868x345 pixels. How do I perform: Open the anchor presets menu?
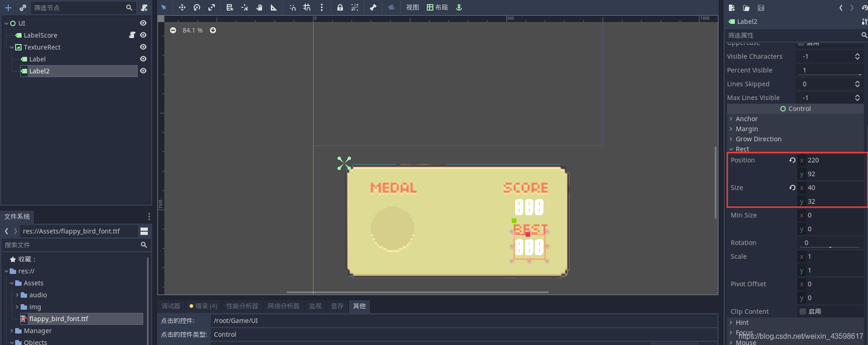pyautogui.click(x=459, y=7)
